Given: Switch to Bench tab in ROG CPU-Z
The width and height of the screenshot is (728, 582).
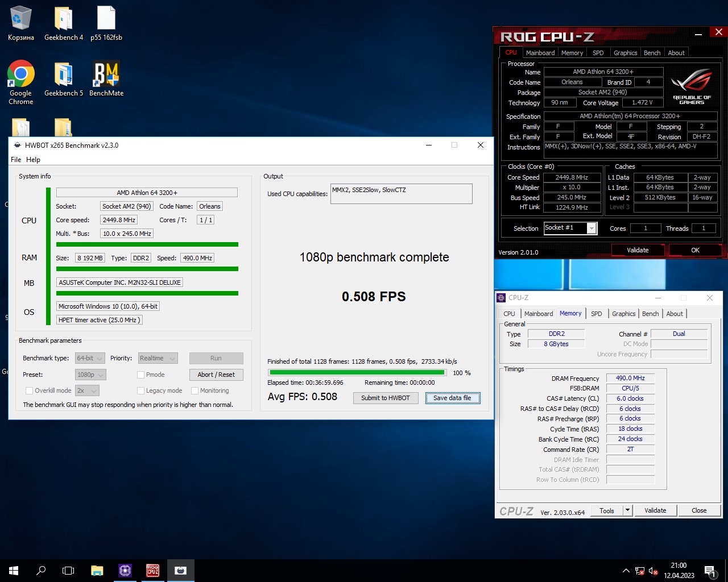Looking at the screenshot, I should 652,53.
